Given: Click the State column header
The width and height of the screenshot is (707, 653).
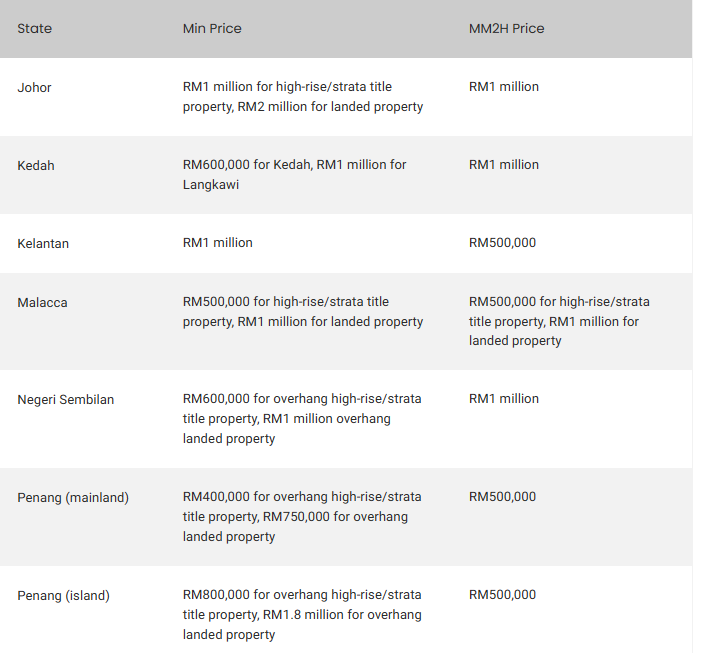Looking at the screenshot, I should [x=34, y=28].
